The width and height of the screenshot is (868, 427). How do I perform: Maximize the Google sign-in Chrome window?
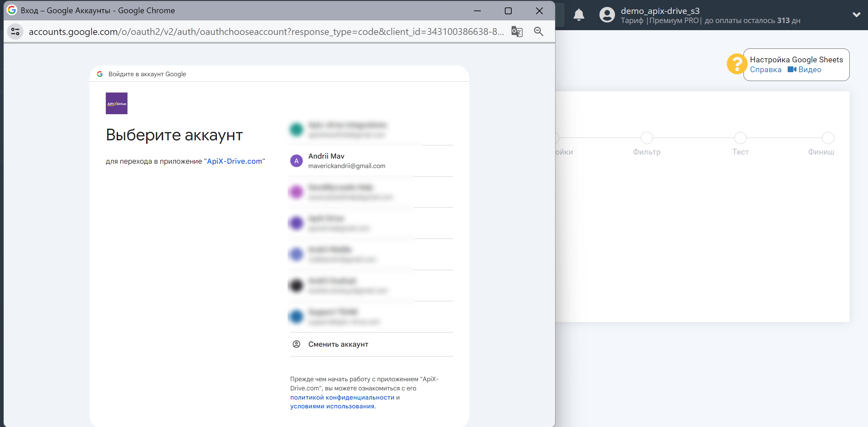click(x=508, y=11)
